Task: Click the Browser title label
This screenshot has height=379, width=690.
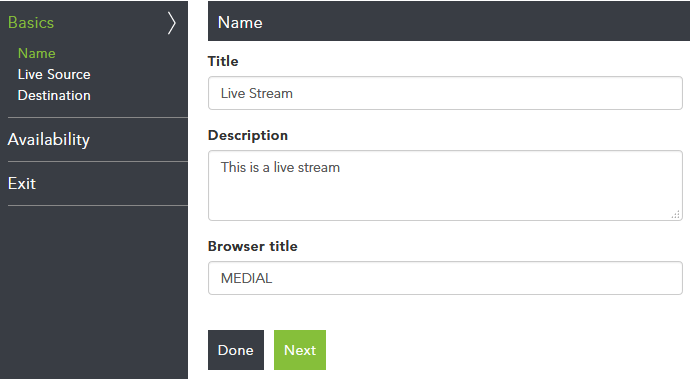Action: tap(253, 246)
